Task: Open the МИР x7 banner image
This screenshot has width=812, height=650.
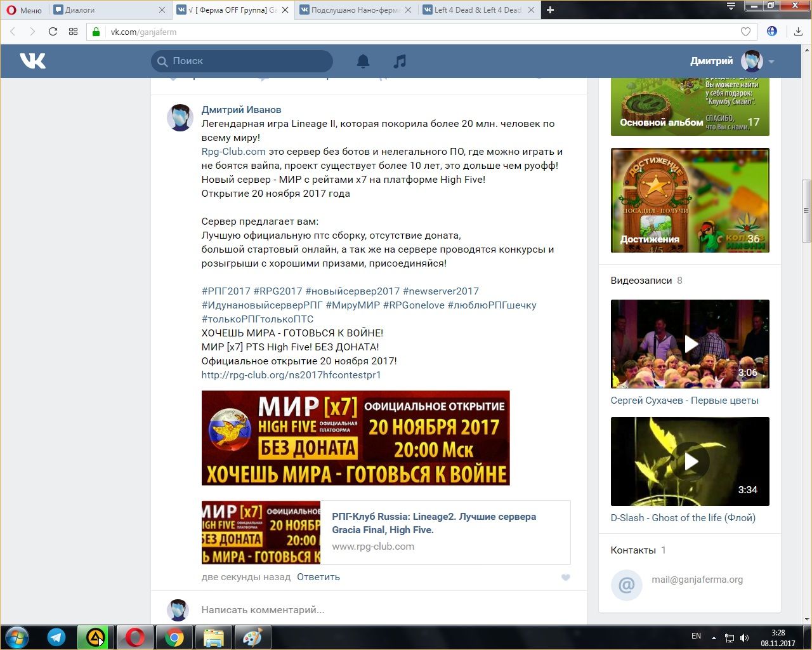Action: (355, 438)
